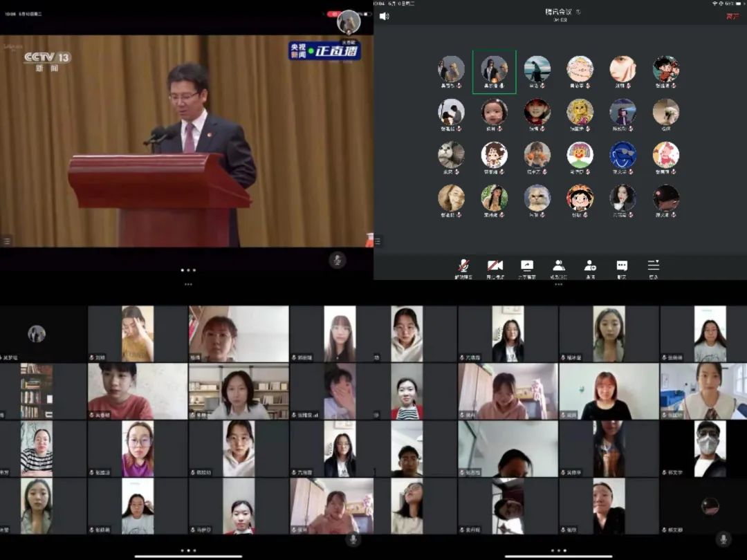Open the info icon beside 腾讯会议
Screen dimensions: 747x560
(x=578, y=12)
